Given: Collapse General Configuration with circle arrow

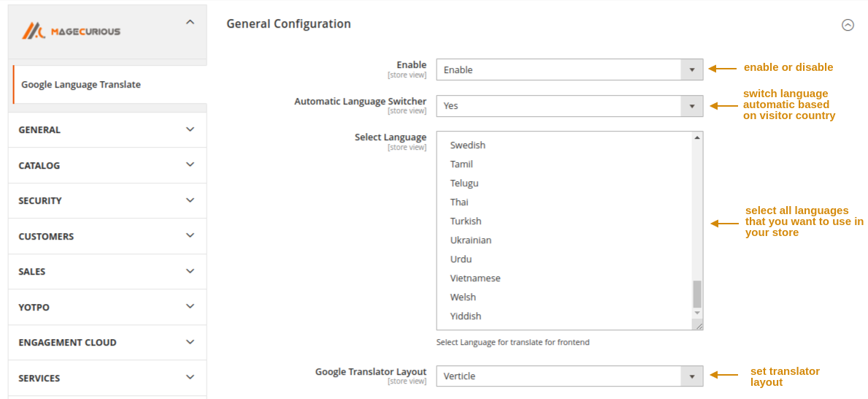Looking at the screenshot, I should pos(848,25).
